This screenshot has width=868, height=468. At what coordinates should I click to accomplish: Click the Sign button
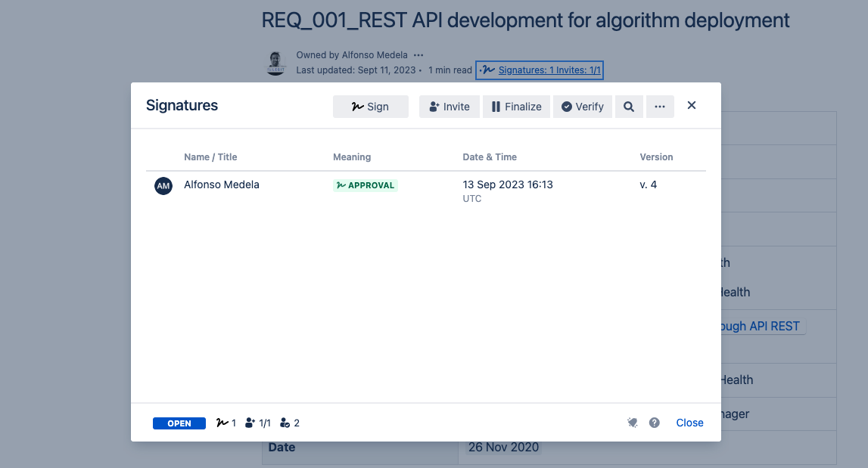coord(370,107)
